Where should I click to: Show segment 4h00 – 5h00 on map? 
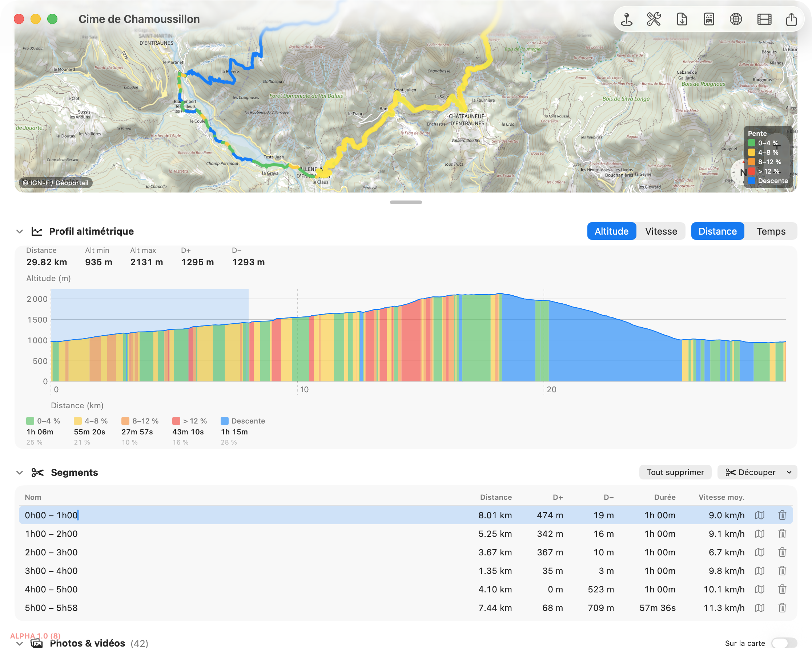[760, 589]
